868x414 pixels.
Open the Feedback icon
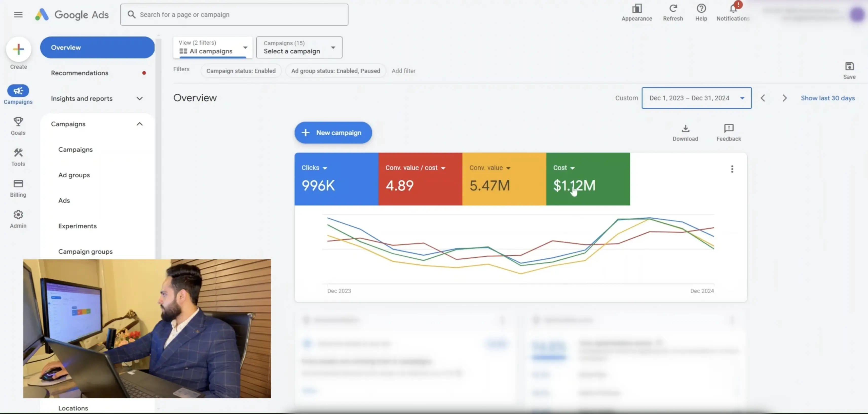tap(728, 129)
